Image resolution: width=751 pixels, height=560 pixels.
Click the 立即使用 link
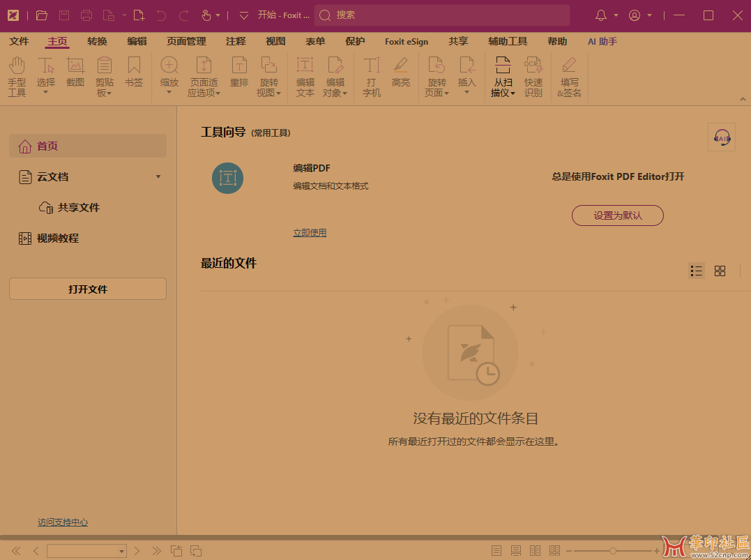coord(310,233)
